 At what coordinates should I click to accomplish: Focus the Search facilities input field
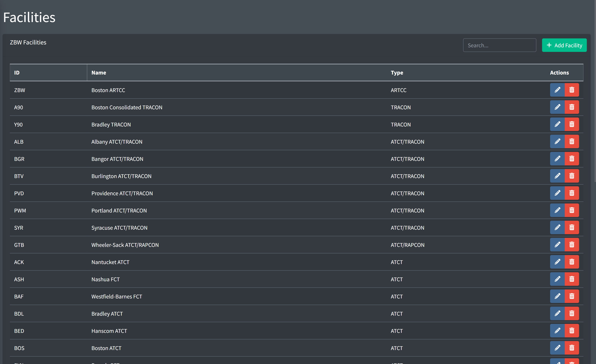point(500,45)
